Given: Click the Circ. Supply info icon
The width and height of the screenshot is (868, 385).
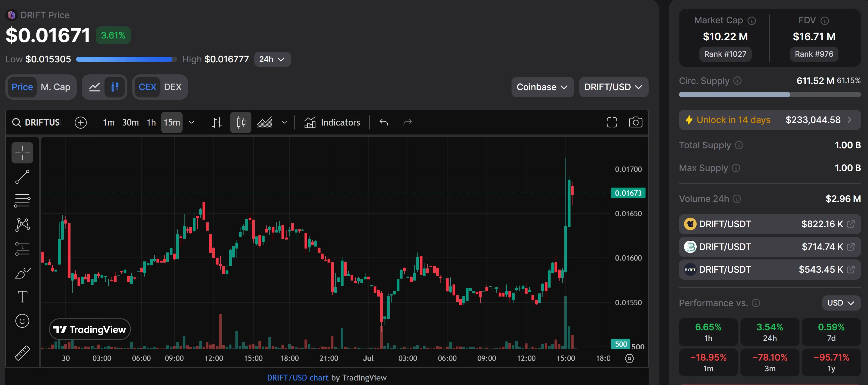Looking at the screenshot, I should point(737,81).
